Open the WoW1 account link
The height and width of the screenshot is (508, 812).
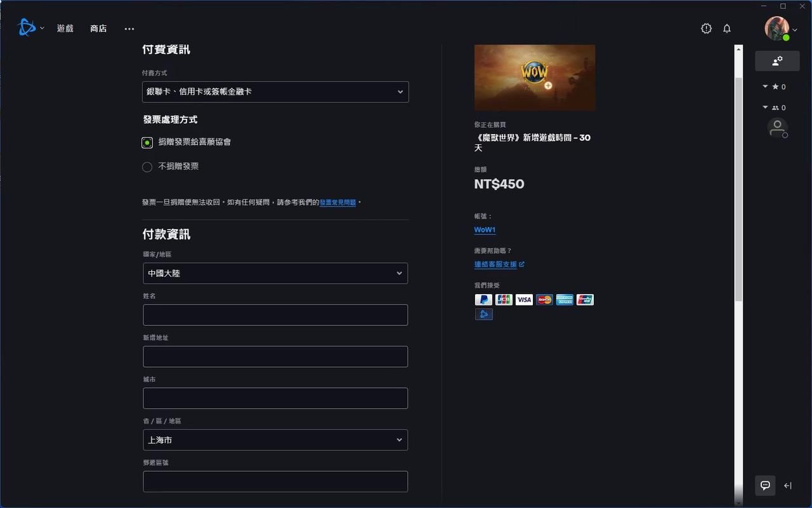click(485, 230)
